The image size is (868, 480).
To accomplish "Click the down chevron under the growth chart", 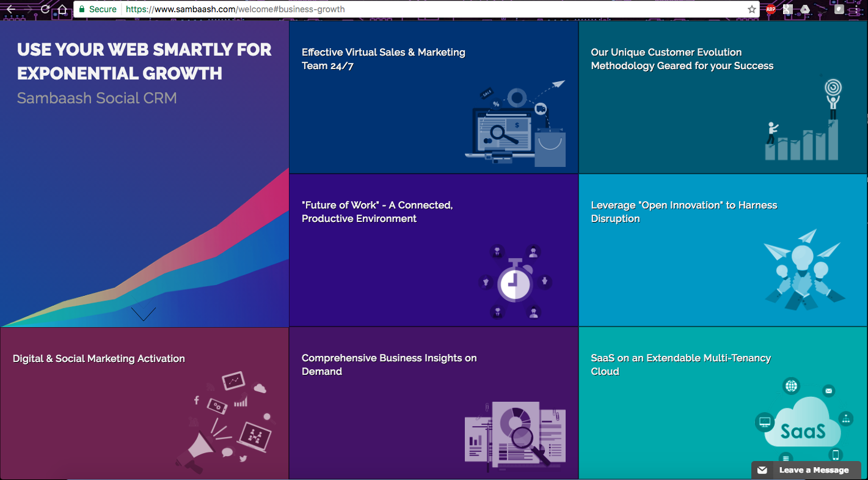I will [x=144, y=314].
